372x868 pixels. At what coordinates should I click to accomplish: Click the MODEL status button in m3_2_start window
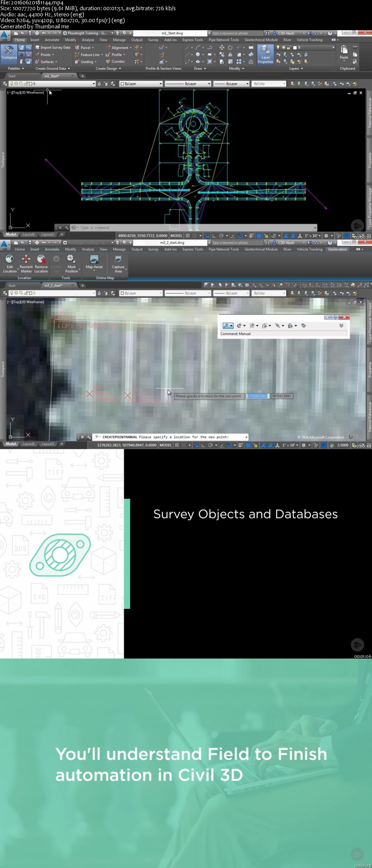166,445
